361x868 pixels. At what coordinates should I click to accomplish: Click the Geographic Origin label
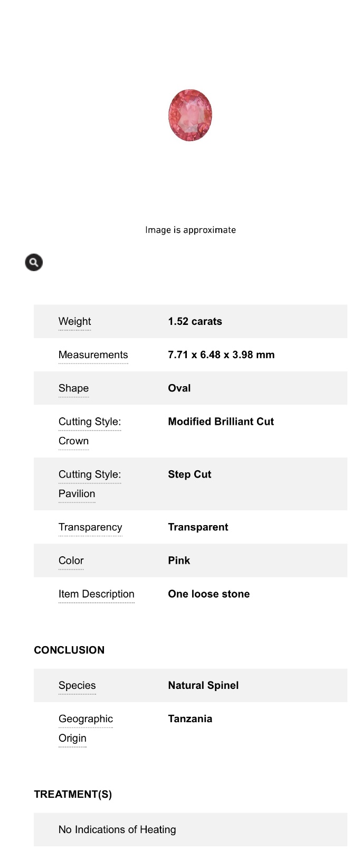(x=85, y=728)
